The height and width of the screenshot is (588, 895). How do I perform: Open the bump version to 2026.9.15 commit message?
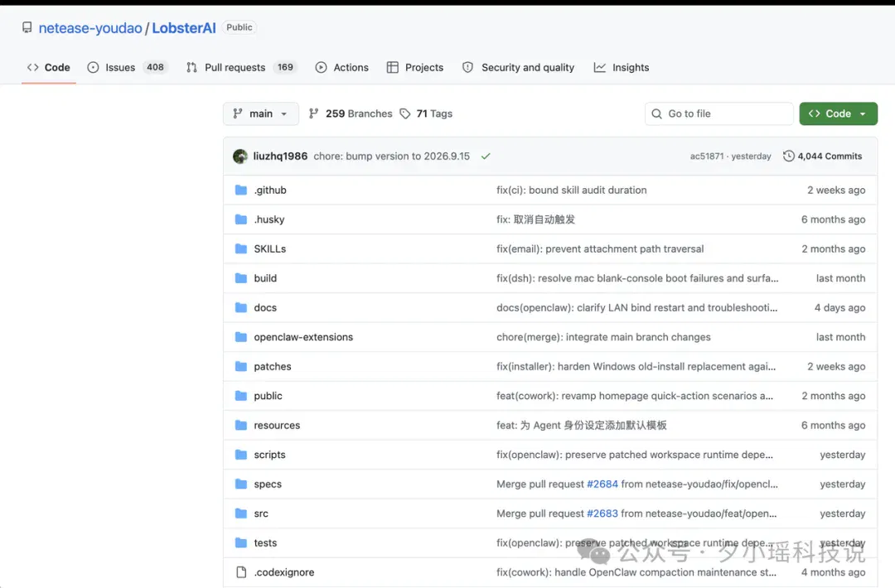pos(391,157)
